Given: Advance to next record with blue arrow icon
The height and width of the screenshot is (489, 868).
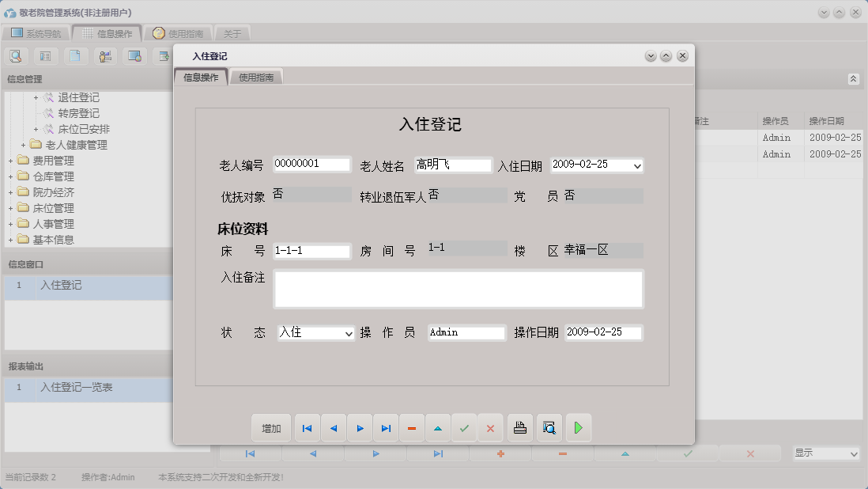Looking at the screenshot, I should click(x=360, y=427).
